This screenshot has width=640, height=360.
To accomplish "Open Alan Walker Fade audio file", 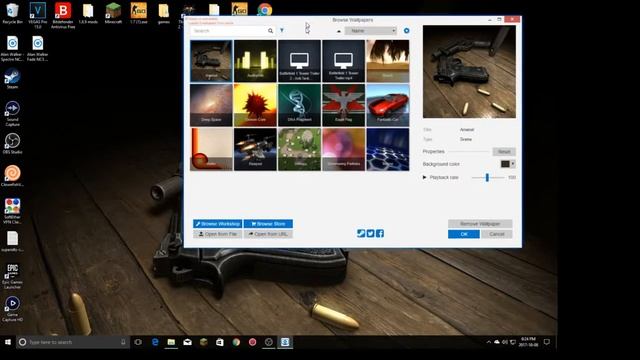I will click(x=38, y=49).
